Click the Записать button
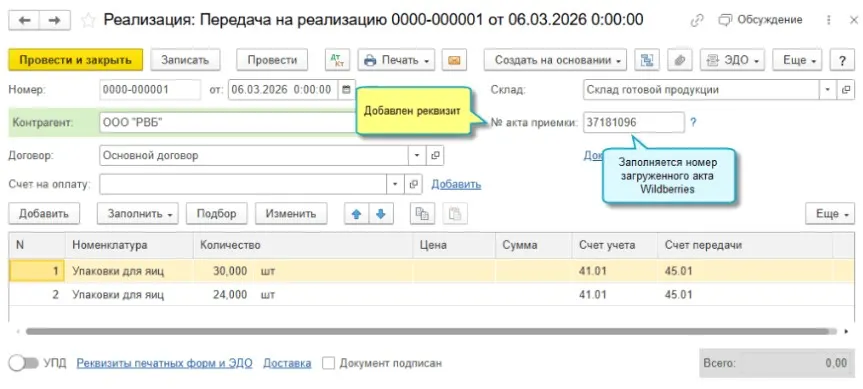 pyautogui.click(x=185, y=60)
